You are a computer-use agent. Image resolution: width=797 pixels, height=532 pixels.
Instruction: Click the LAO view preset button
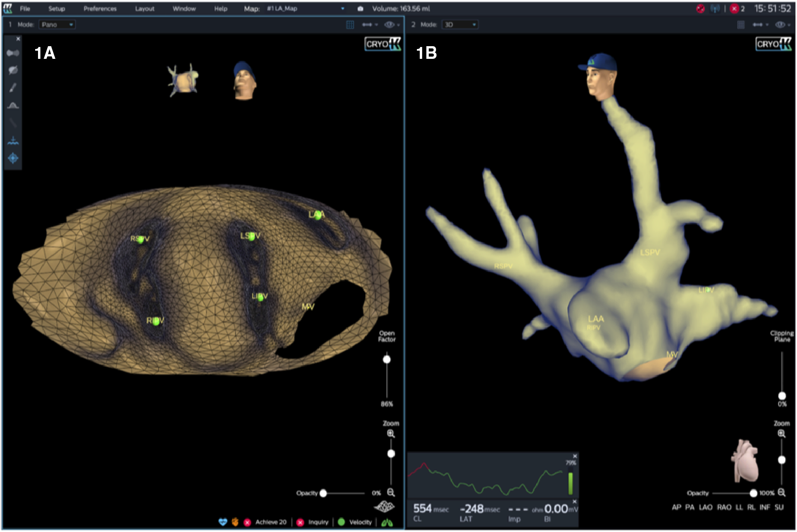[705, 507]
